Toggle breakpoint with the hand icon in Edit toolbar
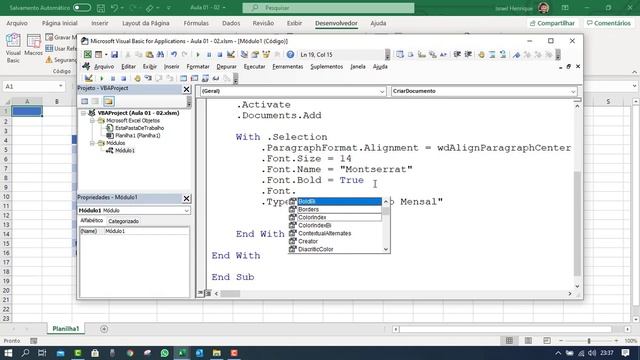This screenshot has width=640, height=360. tap(482, 54)
